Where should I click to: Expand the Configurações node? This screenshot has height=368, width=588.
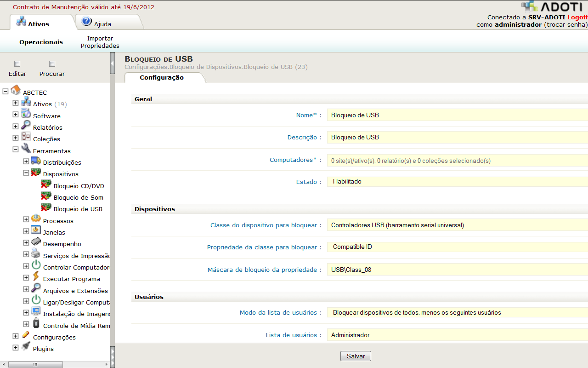(16, 336)
